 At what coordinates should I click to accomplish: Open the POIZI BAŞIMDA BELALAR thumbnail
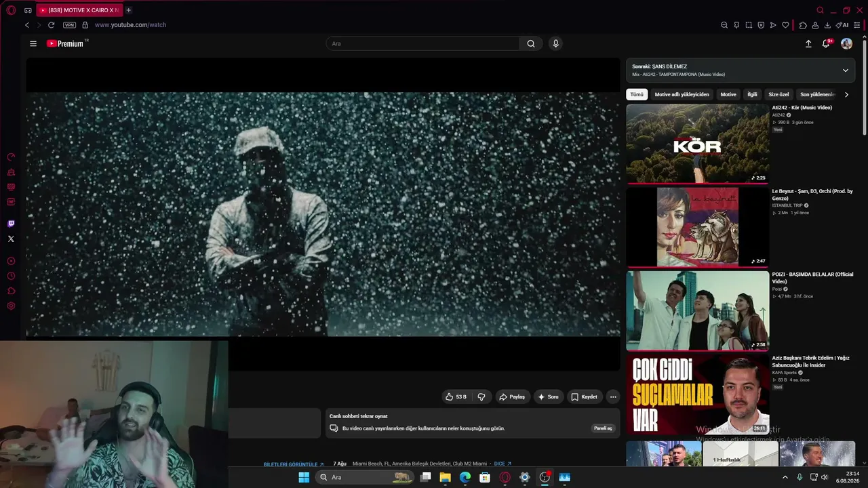(698, 310)
